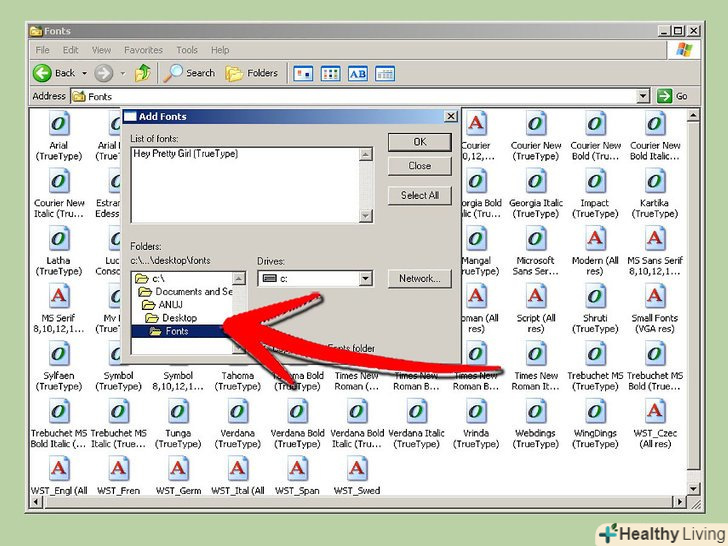Click font list scrollbar down arrow
Image resolution: width=728 pixels, height=546 pixels.
tap(366, 215)
